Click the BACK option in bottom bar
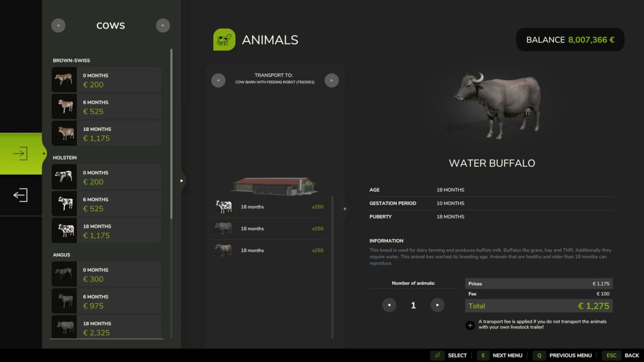This screenshot has width=644, height=362. [631, 355]
